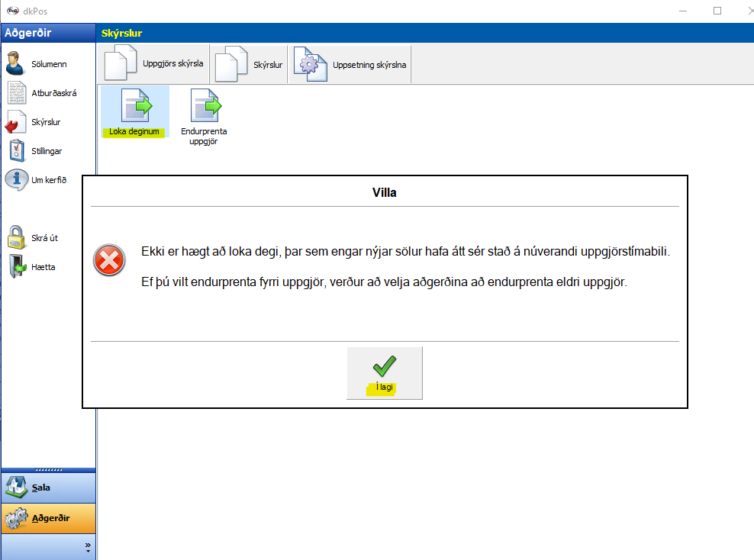Click Skrá út padlock to log out
This screenshot has width=754, height=560.
click(34, 238)
